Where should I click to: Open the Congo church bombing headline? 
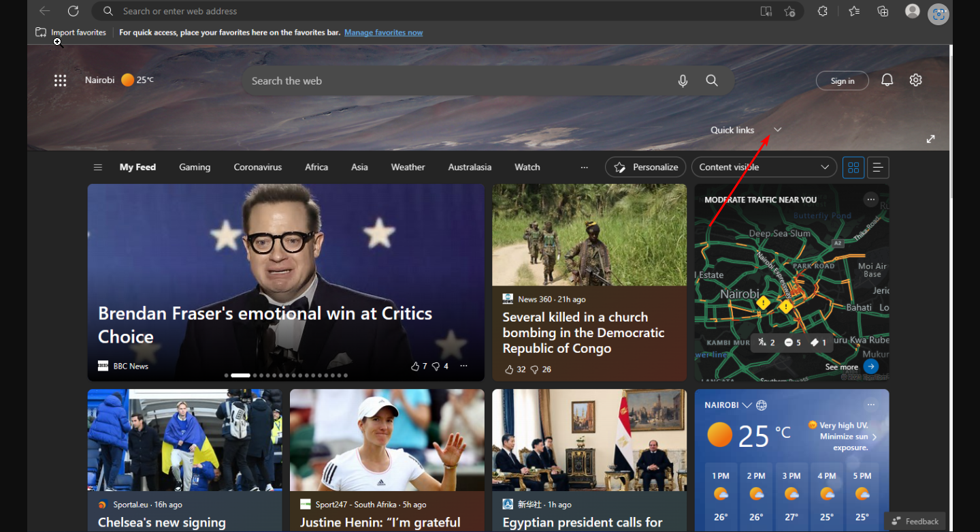coord(583,332)
